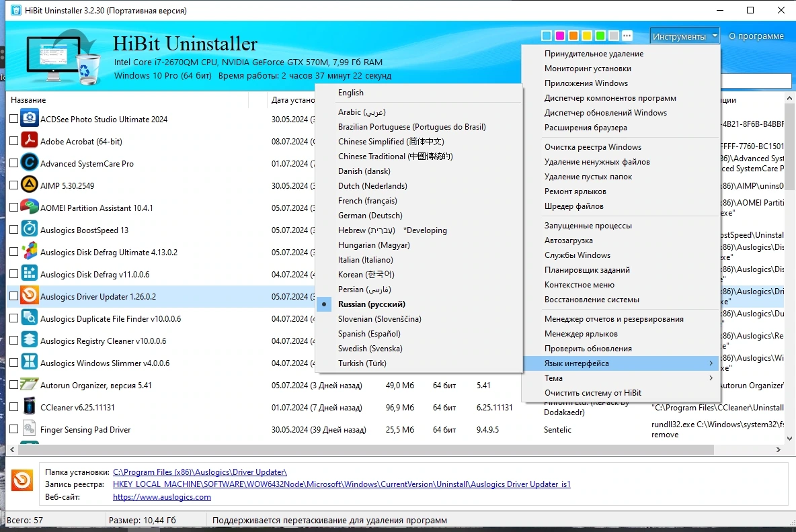Screen dimensions: 796x532
Task: Open more colors via the three-dots swatch
Action: pyautogui.click(x=627, y=36)
